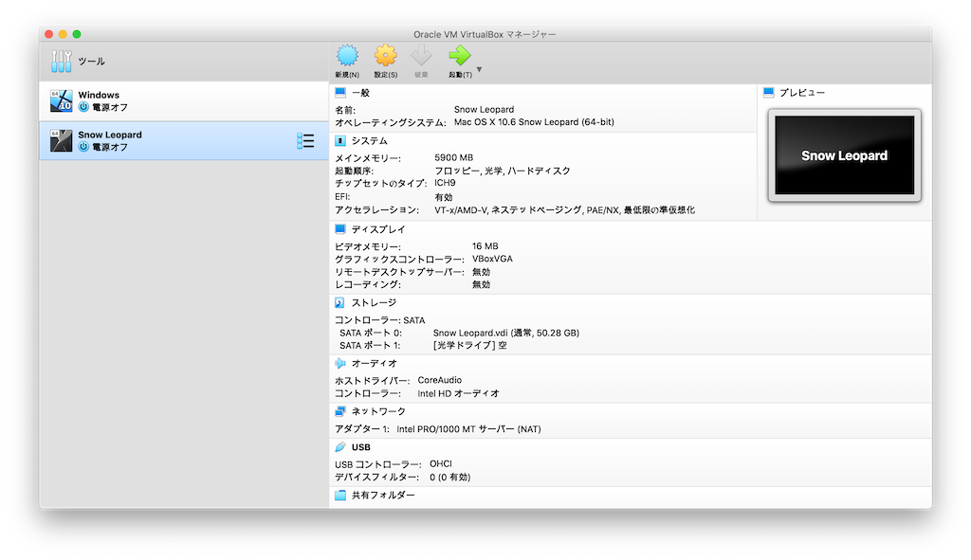Click the Preview (プレビュー) header label
971x560 pixels.
pyautogui.click(x=802, y=93)
